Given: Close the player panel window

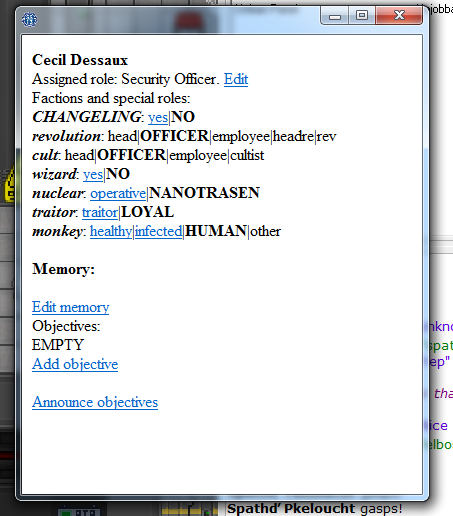Looking at the screenshot, I should click(399, 16).
